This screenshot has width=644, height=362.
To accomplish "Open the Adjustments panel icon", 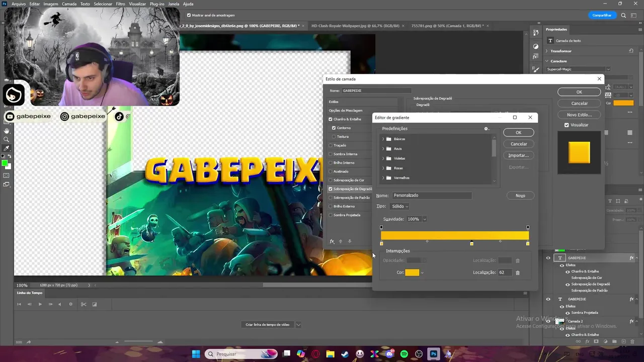I will tap(536, 46).
